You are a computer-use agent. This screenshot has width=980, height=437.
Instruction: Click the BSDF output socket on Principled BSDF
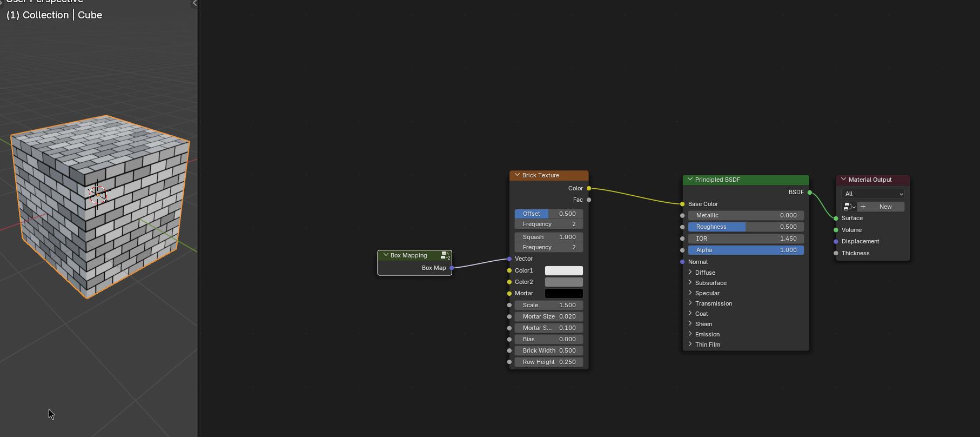(x=809, y=192)
